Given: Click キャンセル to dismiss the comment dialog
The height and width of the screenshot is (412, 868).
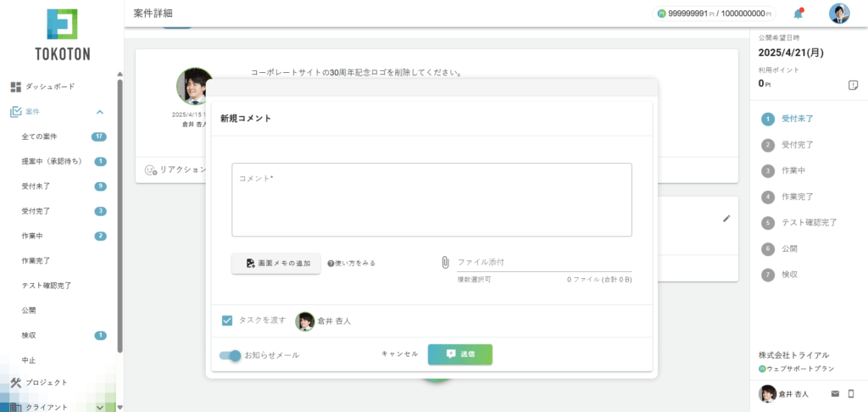Looking at the screenshot, I should click(399, 354).
